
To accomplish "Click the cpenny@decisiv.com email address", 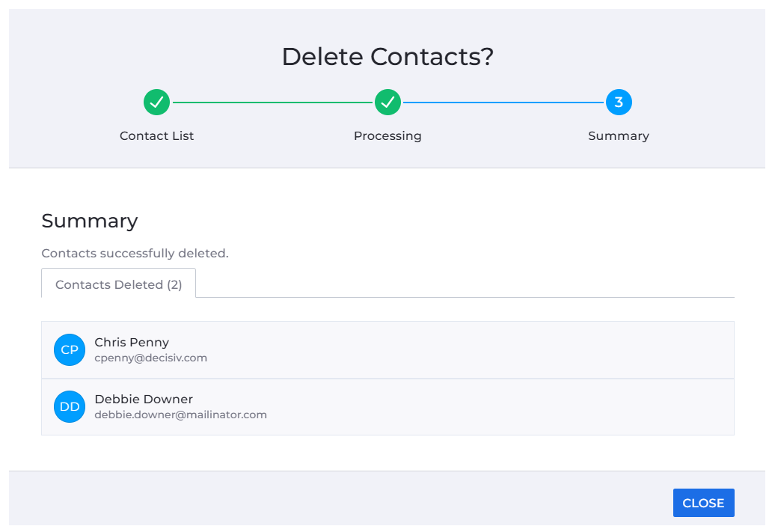I will click(150, 358).
